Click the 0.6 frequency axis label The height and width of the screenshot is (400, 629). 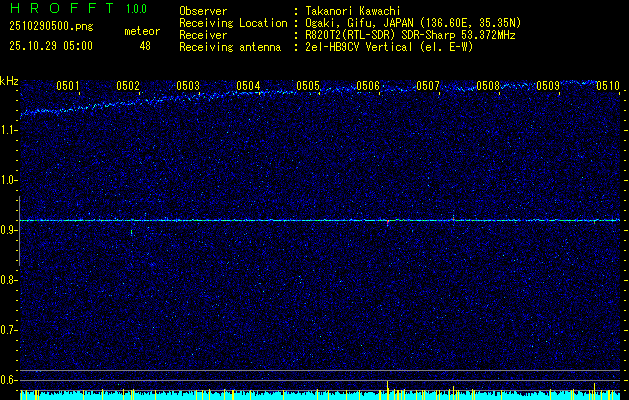click(9, 380)
